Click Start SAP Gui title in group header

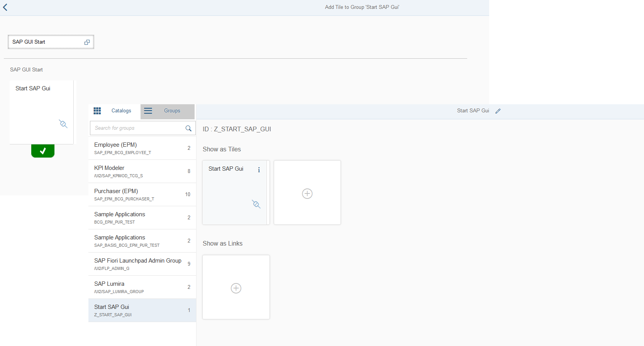[x=473, y=111]
